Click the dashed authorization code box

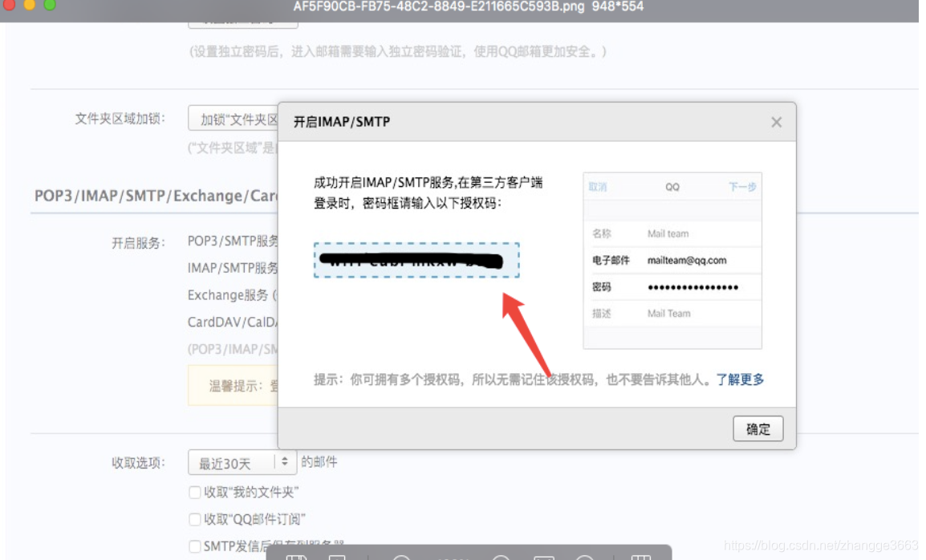416,260
